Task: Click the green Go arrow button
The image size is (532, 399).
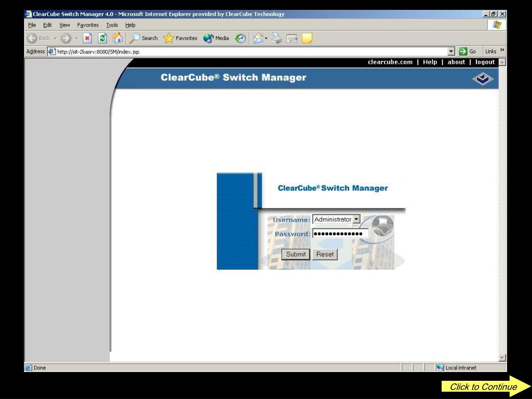Action: click(x=463, y=51)
